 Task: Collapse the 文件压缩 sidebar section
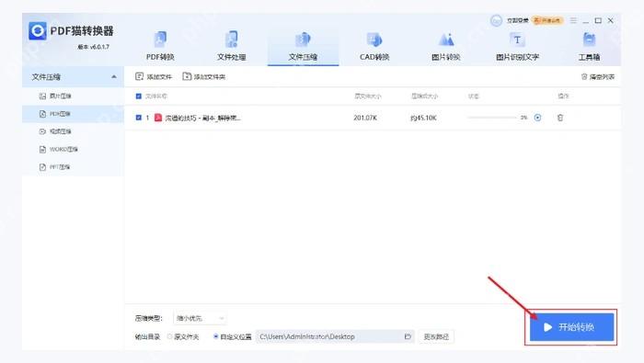114,77
